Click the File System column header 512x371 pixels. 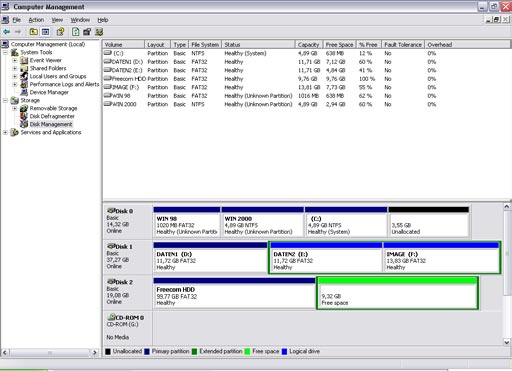point(205,44)
